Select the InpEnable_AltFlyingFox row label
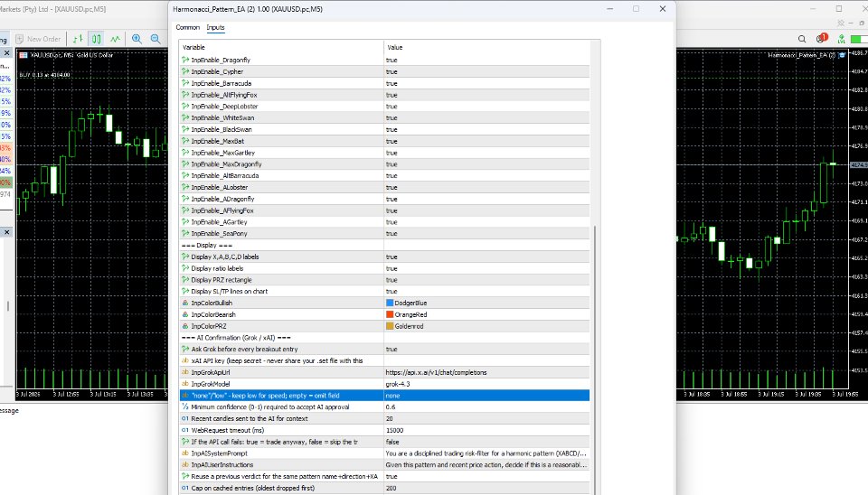Image resolution: width=868 pixels, height=495 pixels. tap(224, 95)
